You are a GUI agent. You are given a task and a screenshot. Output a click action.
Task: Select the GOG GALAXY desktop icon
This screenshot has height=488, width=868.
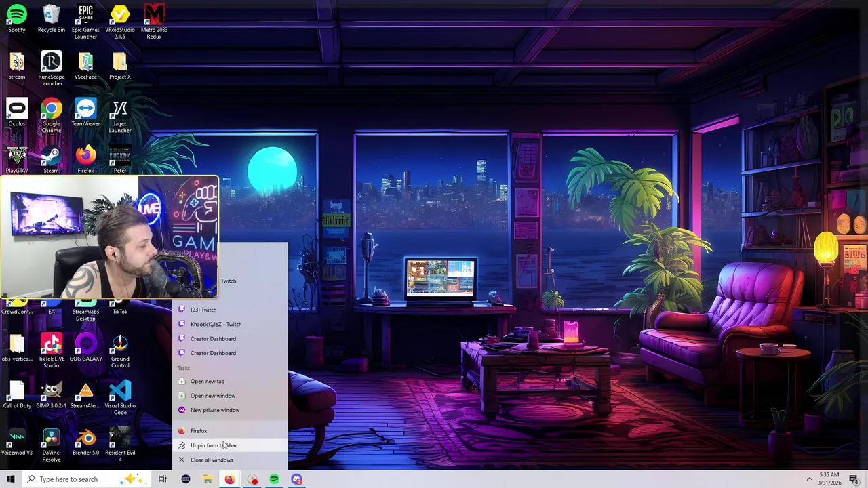(x=85, y=348)
